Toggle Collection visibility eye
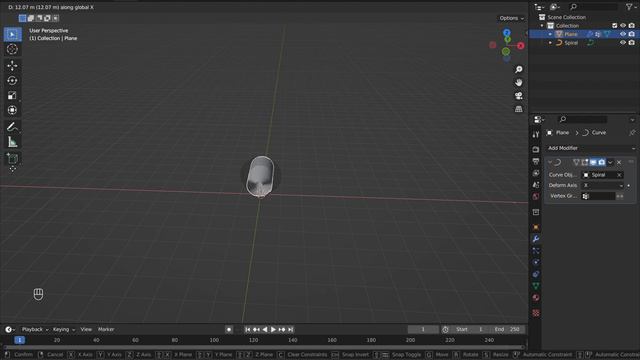640x360 pixels. pyautogui.click(x=623, y=25)
